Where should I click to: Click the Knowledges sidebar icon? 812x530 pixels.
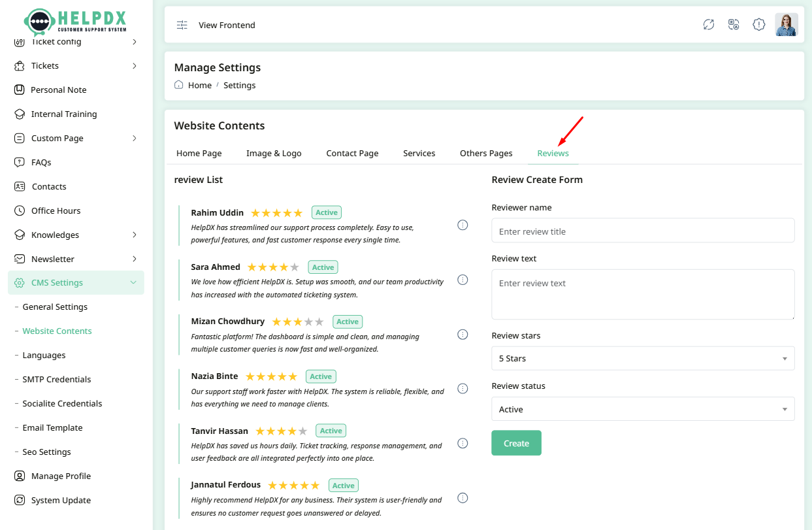(20, 235)
